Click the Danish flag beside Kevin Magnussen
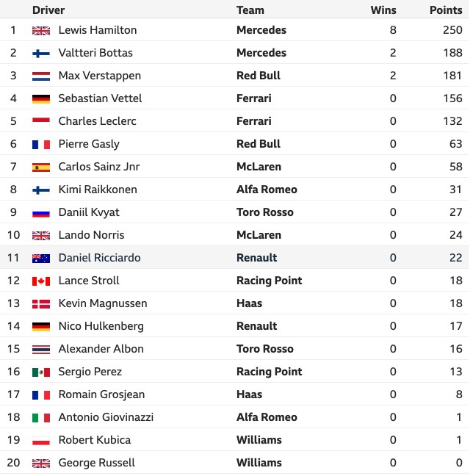The width and height of the screenshot is (473, 476). click(x=41, y=303)
